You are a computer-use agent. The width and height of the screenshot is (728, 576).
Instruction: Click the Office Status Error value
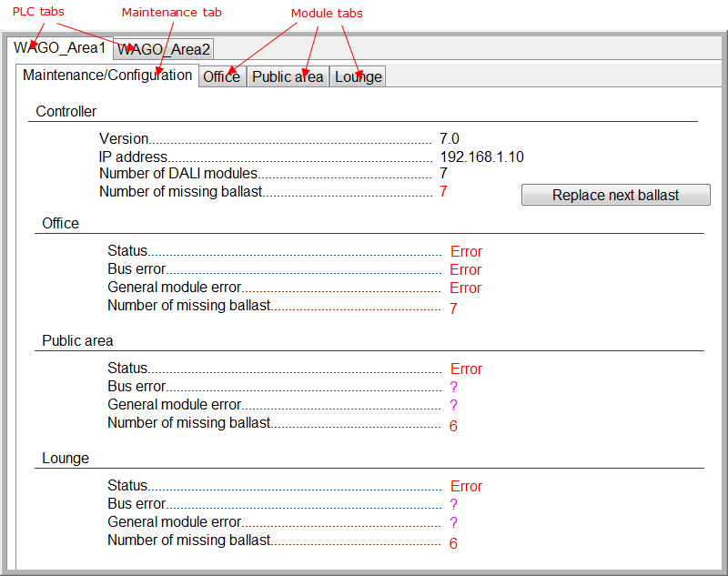click(466, 252)
